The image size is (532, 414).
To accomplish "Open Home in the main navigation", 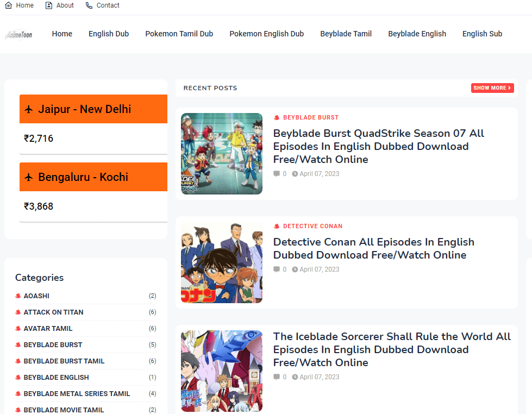I will click(x=62, y=34).
